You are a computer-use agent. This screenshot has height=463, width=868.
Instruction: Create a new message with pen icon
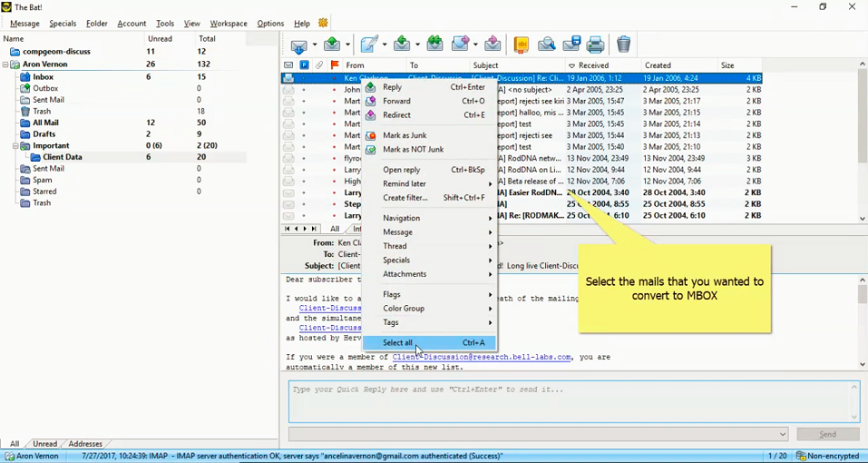click(369, 44)
